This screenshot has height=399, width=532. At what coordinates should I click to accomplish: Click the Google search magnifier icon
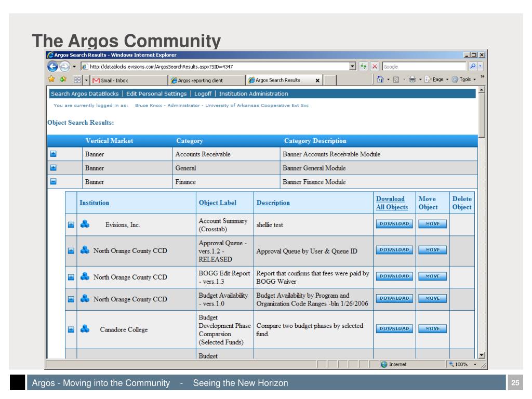(x=473, y=66)
